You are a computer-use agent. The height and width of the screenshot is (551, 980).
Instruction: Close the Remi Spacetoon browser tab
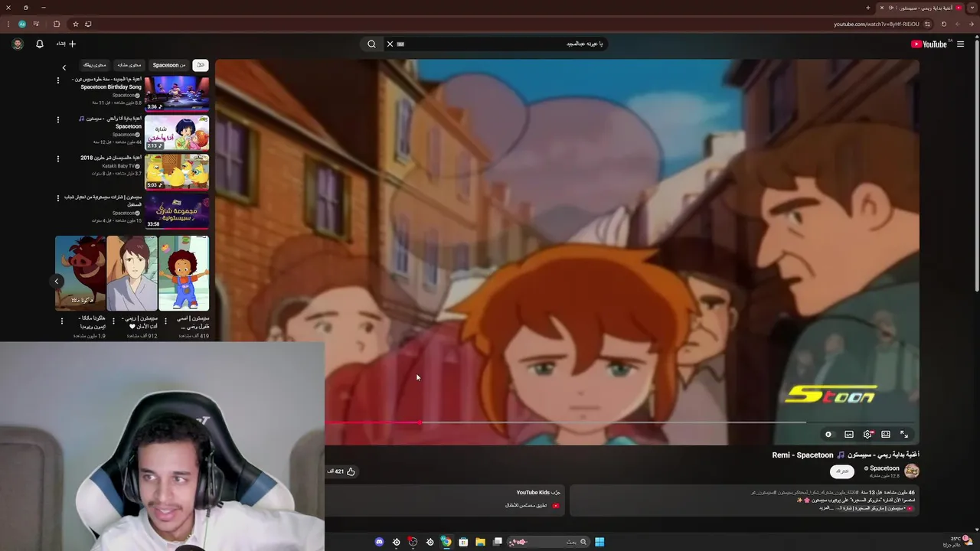(x=882, y=8)
